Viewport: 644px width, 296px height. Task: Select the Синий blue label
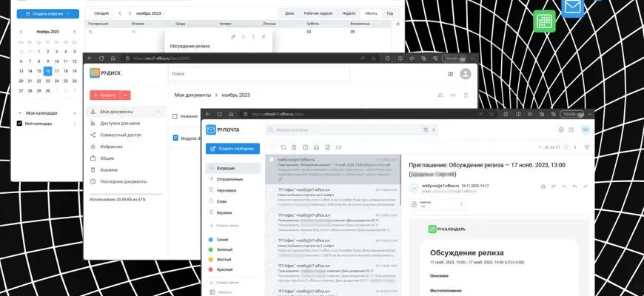[x=218, y=239]
